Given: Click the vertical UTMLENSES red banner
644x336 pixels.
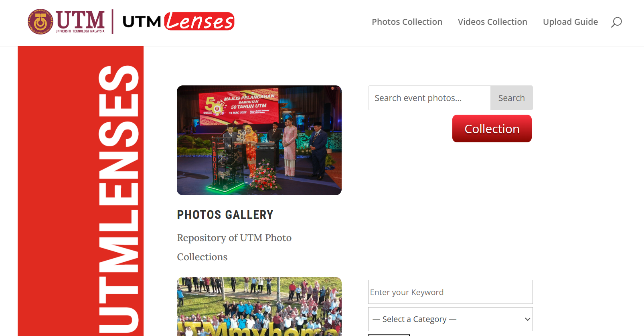Looking at the screenshot, I should click(x=81, y=191).
